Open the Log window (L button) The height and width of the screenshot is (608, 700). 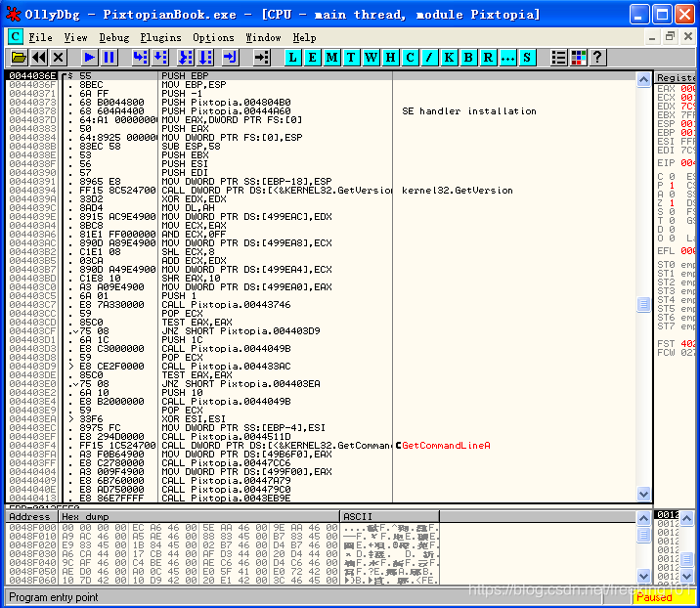click(x=292, y=57)
